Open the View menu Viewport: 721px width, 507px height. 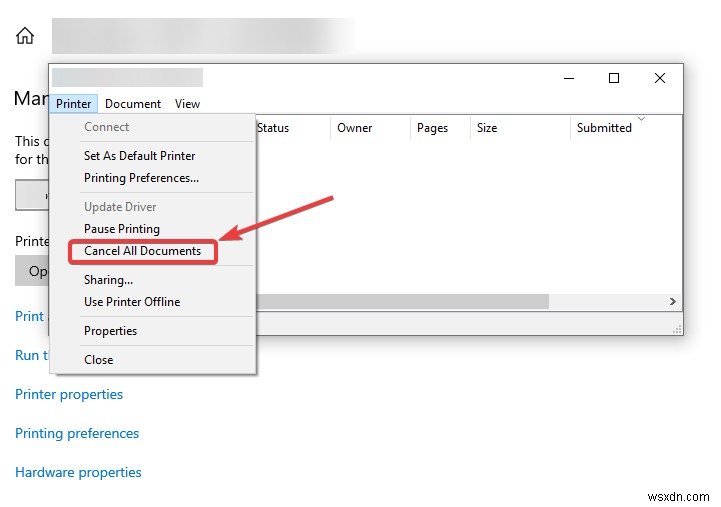click(x=187, y=104)
